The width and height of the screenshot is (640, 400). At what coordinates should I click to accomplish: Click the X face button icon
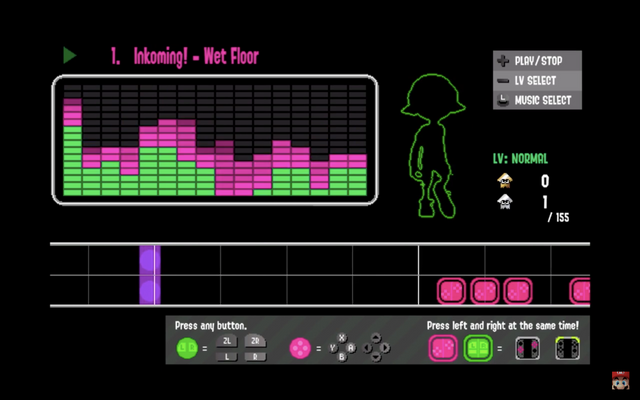pyautogui.click(x=342, y=338)
